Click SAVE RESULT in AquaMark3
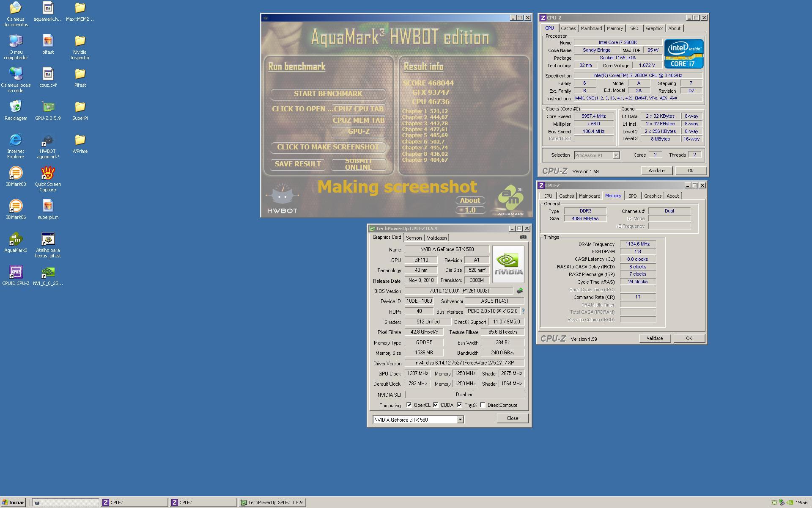812x508 pixels. click(x=298, y=164)
